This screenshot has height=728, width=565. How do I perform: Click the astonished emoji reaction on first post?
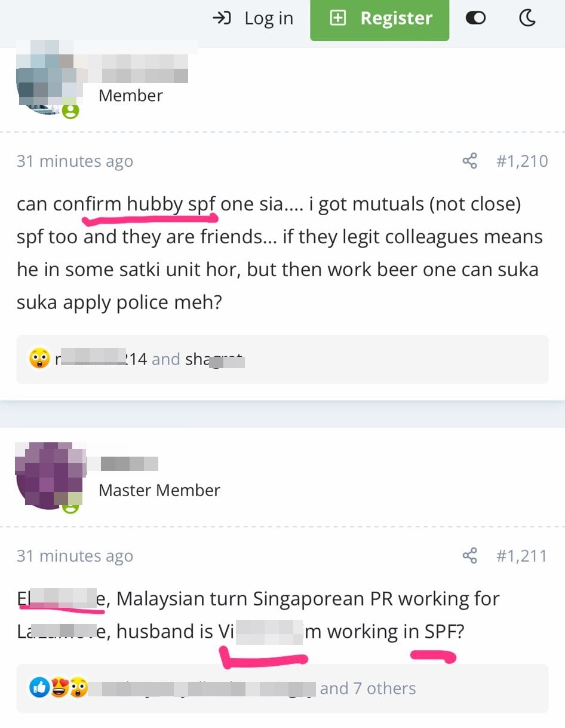click(x=39, y=359)
